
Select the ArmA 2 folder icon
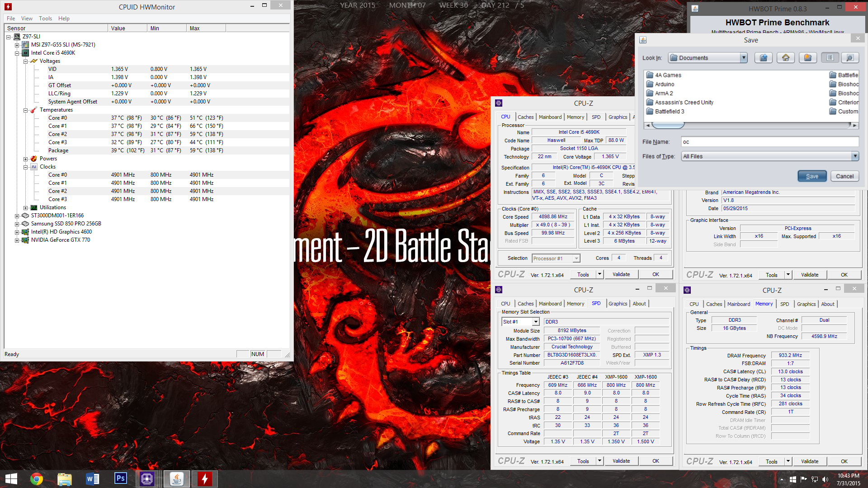pyautogui.click(x=650, y=93)
